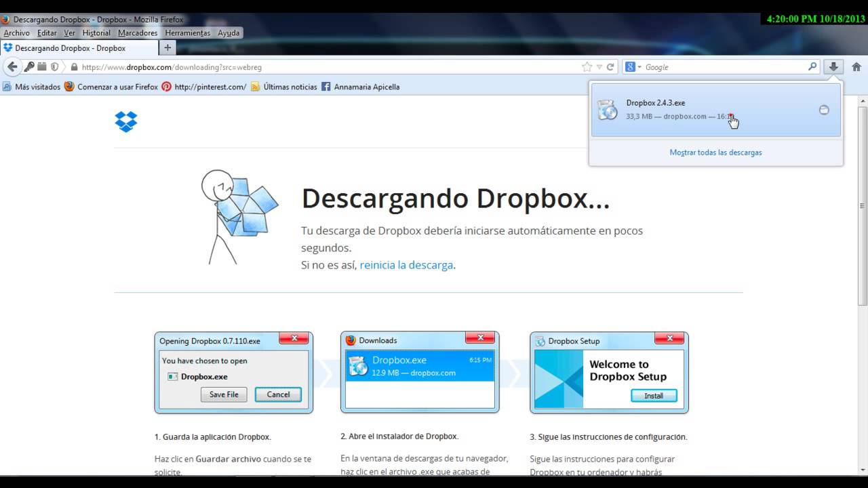The height and width of the screenshot is (488, 868).
Task: Open the Últimas noticias bookmark
Action: 284,87
